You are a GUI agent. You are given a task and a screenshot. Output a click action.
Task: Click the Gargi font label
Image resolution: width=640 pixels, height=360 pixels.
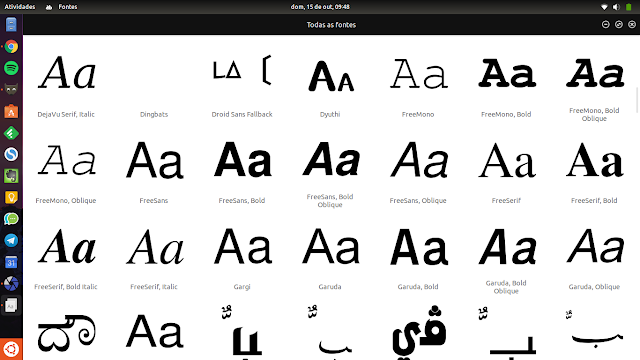pos(242,287)
